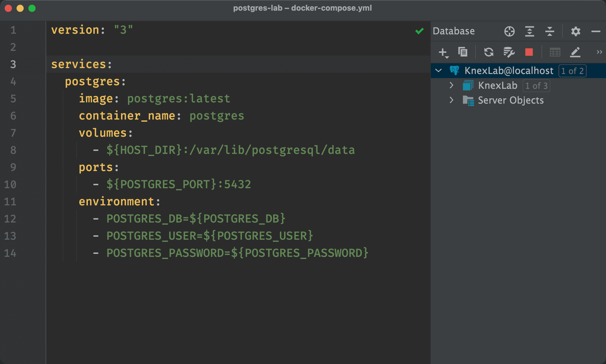606x364 pixels.
Task: Place cursor on the 'services' key
Action: [79, 64]
